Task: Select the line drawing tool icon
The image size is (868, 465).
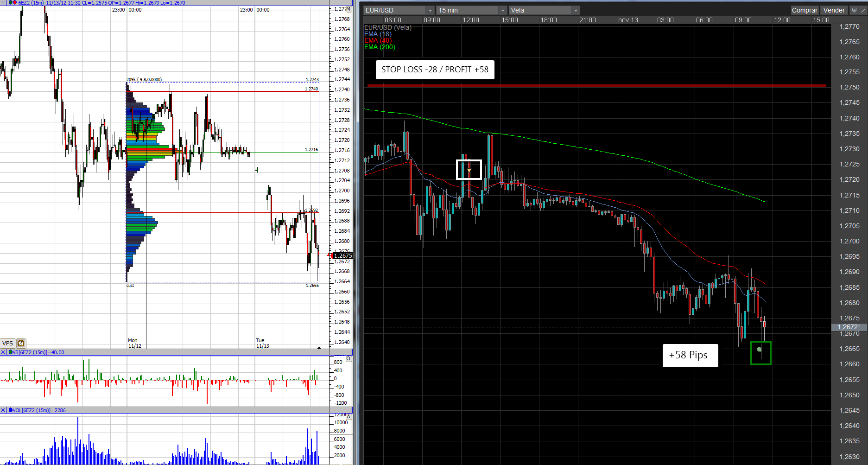Action: pos(862,10)
